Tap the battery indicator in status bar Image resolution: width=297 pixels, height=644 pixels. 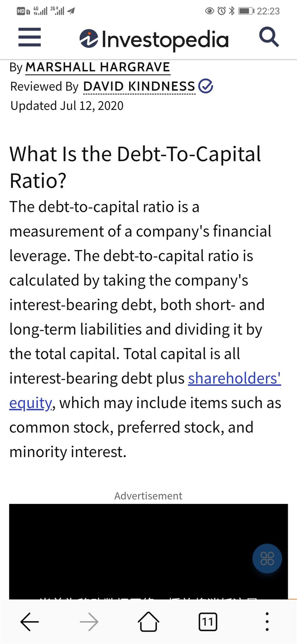click(x=246, y=11)
